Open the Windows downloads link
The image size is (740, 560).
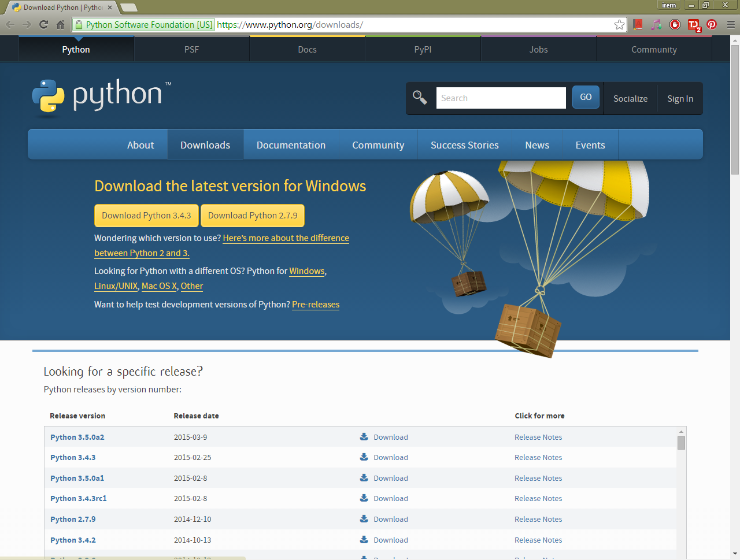pos(307,271)
